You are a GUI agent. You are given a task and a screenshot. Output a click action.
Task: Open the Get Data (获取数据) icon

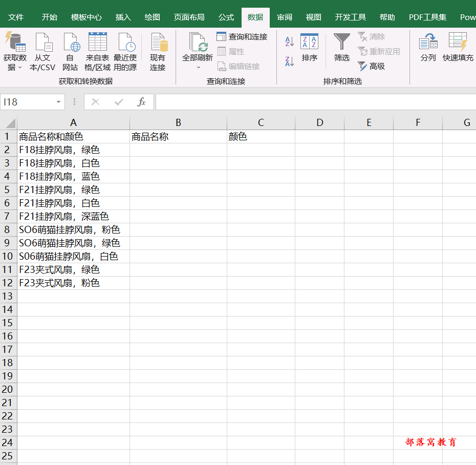15,42
